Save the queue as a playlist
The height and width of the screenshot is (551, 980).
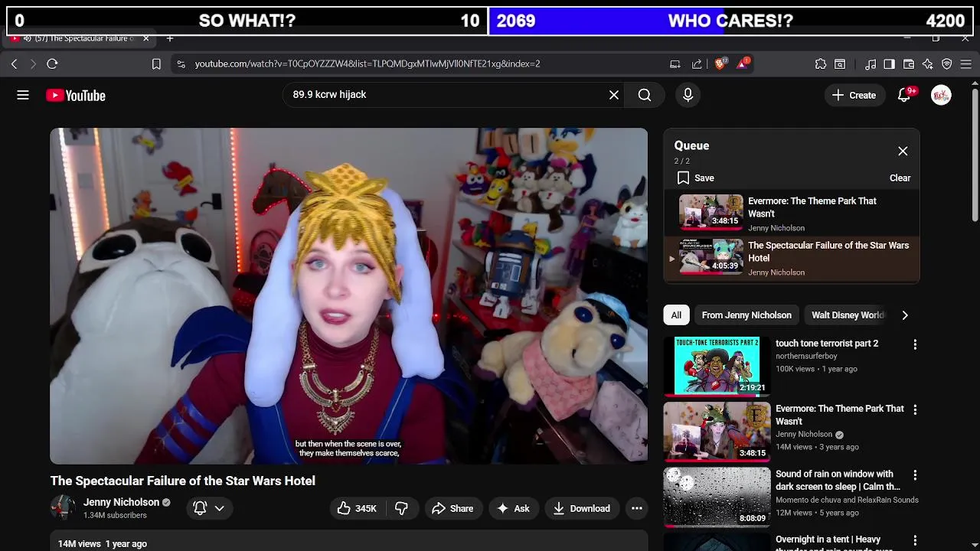point(696,178)
